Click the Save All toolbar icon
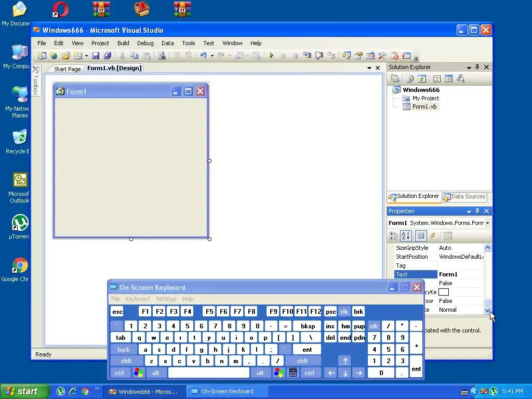Viewport: 532px width, 399px height. coord(108,56)
